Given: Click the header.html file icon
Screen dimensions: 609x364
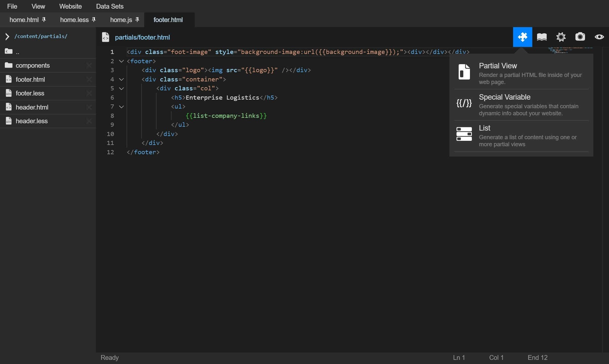Looking at the screenshot, I should coord(9,107).
